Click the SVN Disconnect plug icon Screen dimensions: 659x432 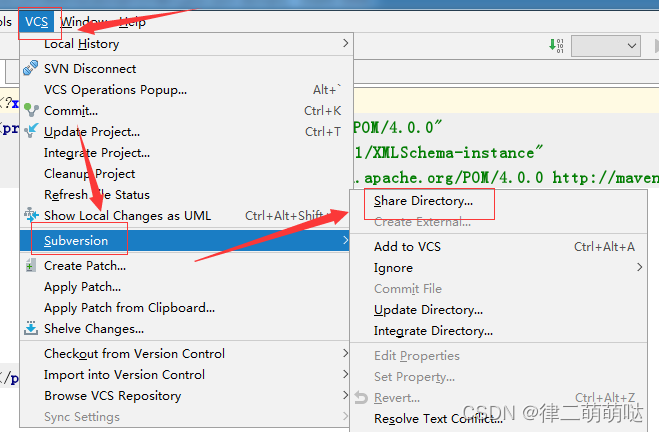(x=31, y=68)
